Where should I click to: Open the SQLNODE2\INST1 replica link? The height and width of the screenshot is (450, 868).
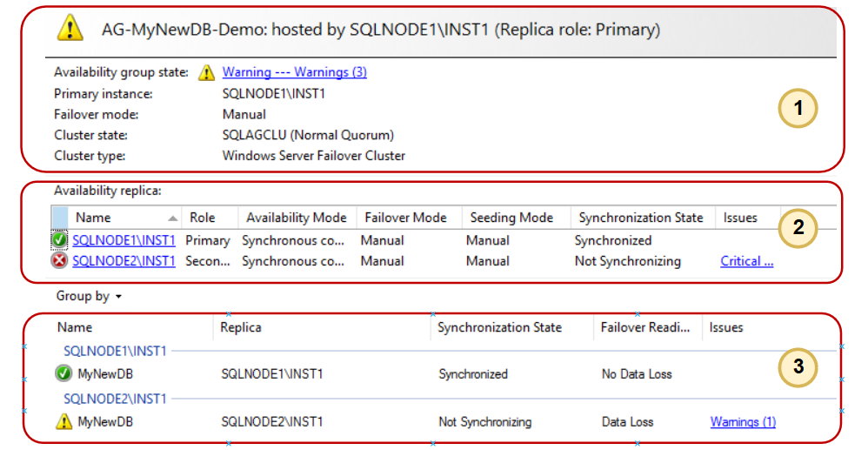click(124, 261)
